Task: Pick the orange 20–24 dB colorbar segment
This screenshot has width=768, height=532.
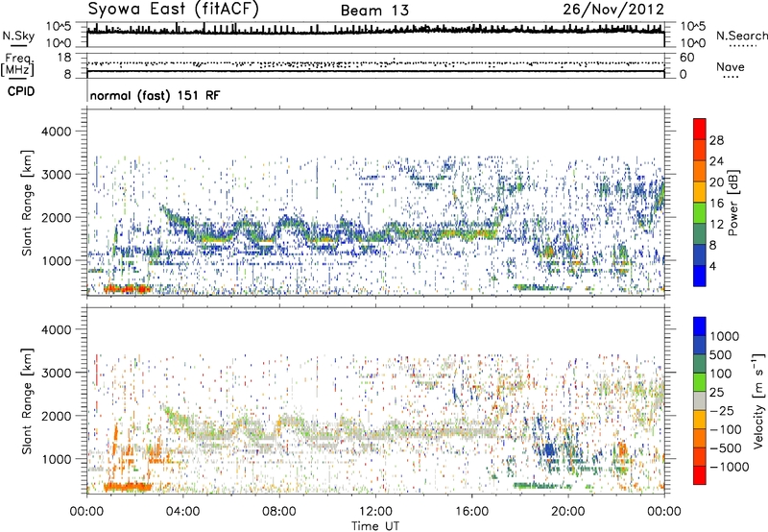Action: (700, 171)
